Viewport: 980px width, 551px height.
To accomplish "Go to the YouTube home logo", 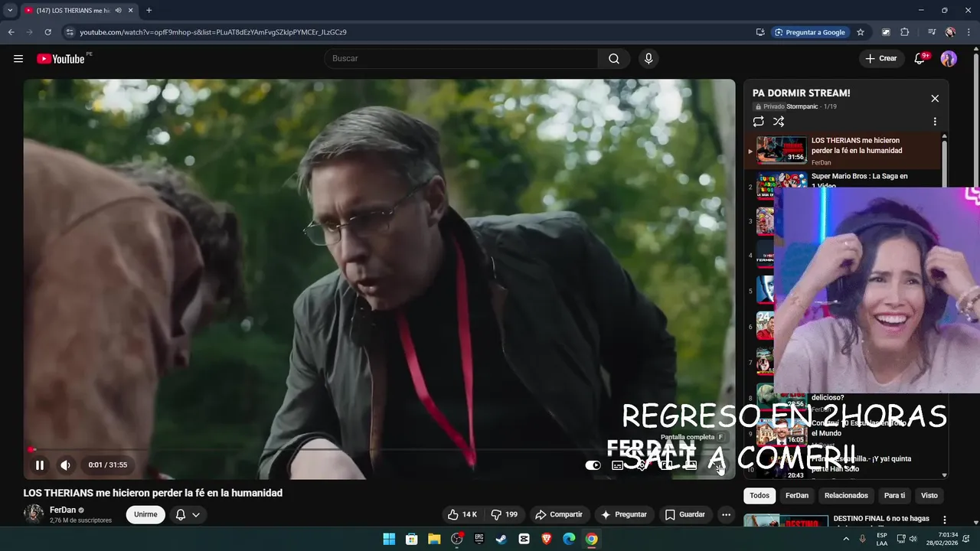I will [60, 59].
